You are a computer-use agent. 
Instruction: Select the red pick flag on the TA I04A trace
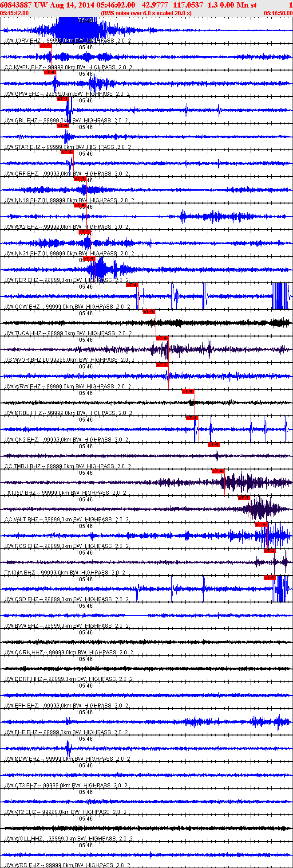pos(270,551)
